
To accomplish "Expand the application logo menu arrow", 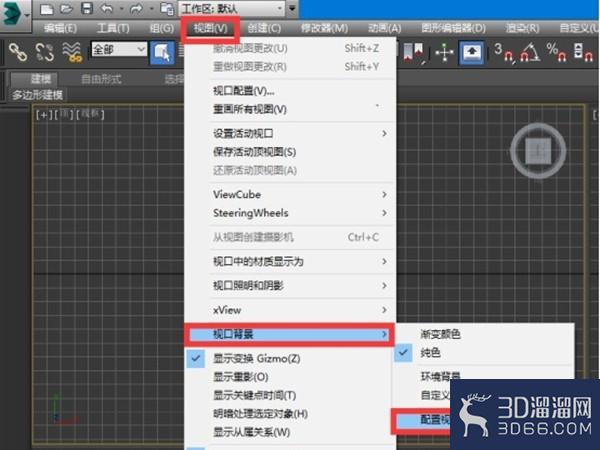I will pyautogui.click(x=27, y=15).
